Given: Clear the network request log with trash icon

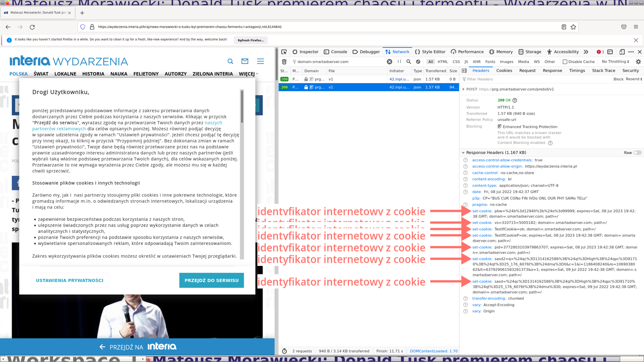Looking at the screenshot, I should pyautogui.click(x=284, y=62).
